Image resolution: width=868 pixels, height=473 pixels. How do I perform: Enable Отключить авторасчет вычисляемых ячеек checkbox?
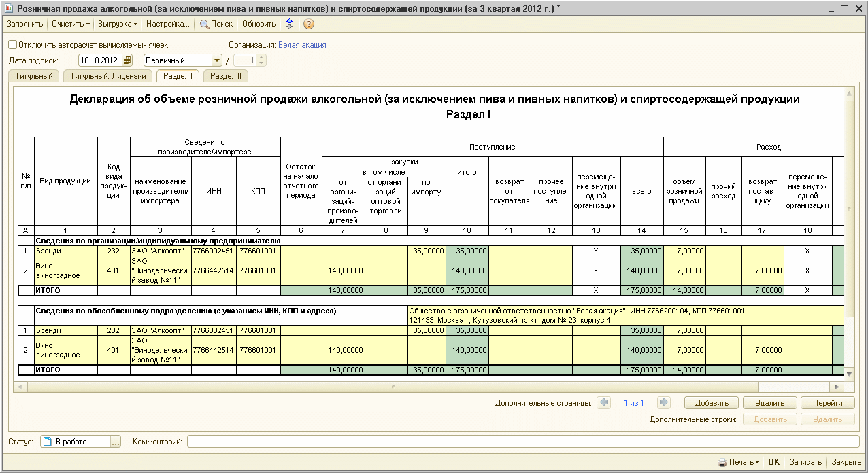point(13,45)
